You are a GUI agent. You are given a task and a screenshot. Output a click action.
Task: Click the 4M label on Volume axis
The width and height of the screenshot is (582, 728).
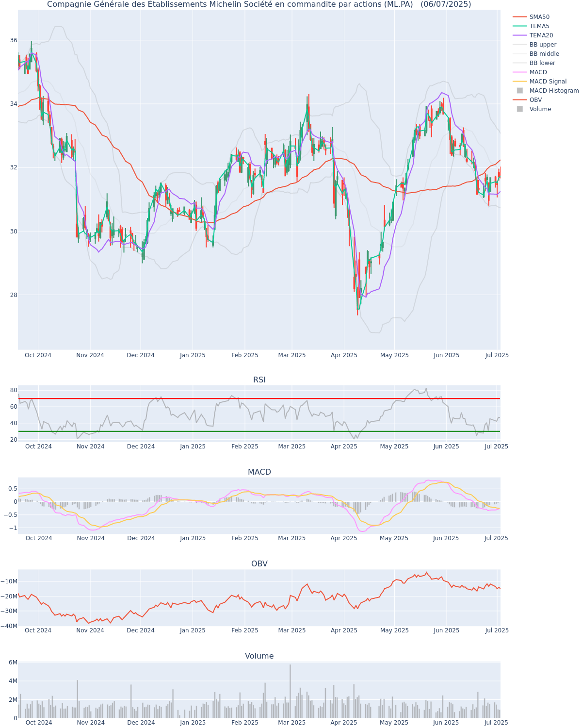(x=13, y=681)
